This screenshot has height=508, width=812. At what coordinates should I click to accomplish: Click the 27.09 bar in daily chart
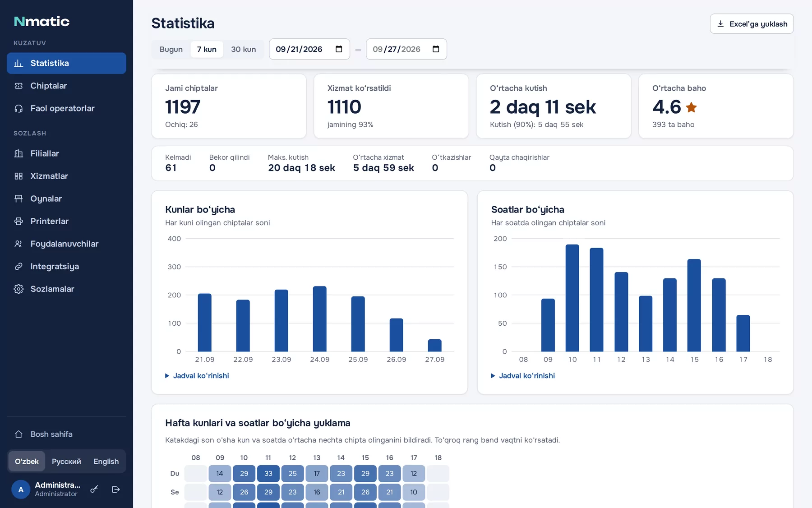[x=435, y=346]
